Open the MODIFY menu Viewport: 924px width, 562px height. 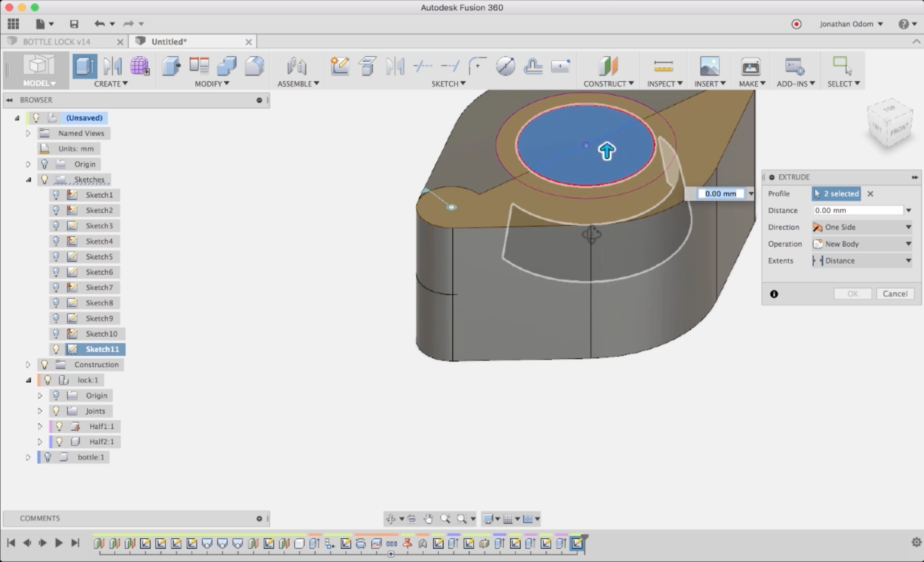212,84
